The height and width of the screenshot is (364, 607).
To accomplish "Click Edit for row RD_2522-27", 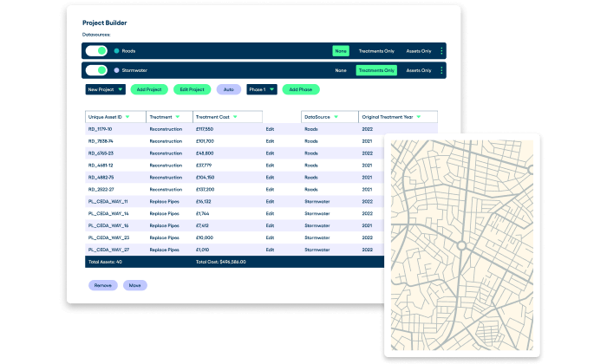I will coord(270,190).
